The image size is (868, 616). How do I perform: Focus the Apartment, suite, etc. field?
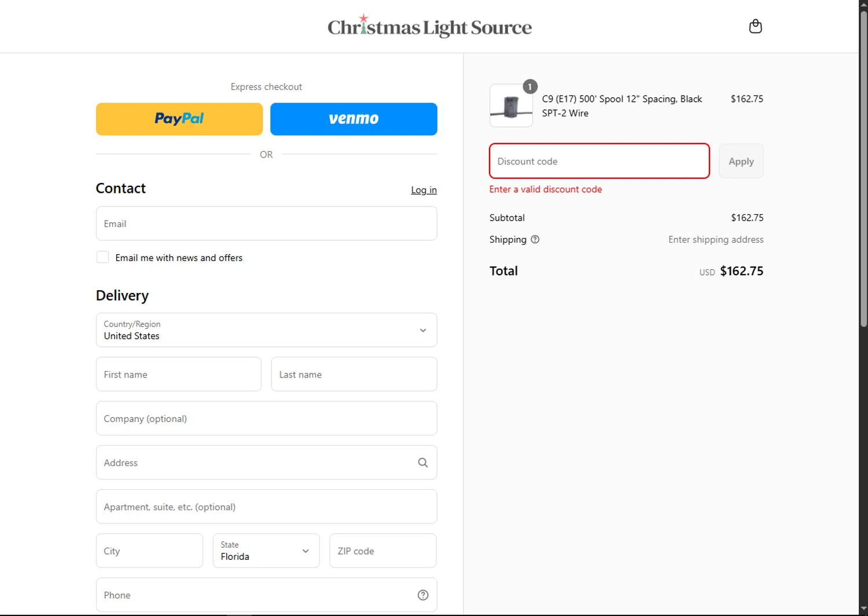(x=266, y=507)
